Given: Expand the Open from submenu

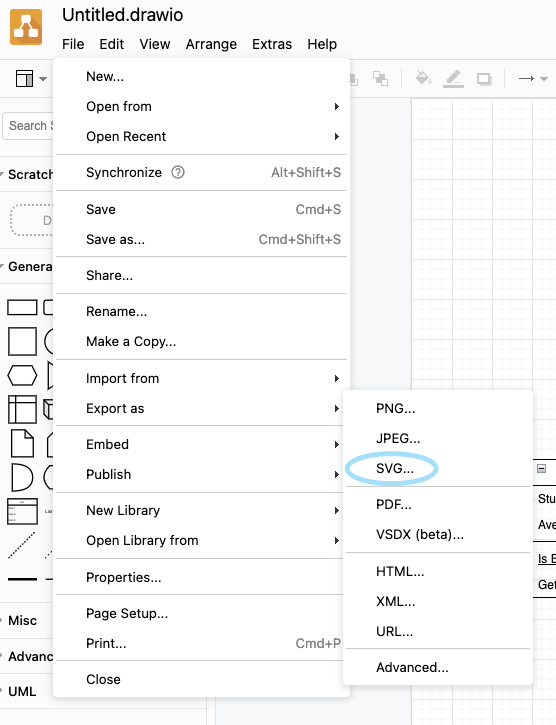Looking at the screenshot, I should click(x=201, y=106).
